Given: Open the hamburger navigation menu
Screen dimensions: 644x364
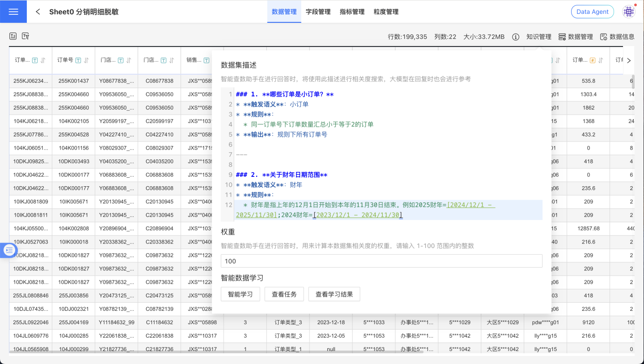Looking at the screenshot, I should pos(13,11).
